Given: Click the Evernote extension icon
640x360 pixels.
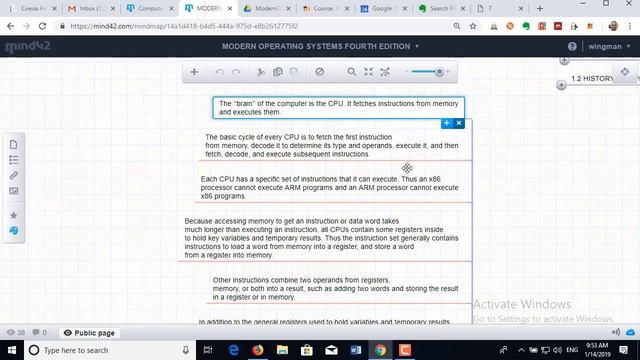Looking at the screenshot, I should [x=526, y=26].
